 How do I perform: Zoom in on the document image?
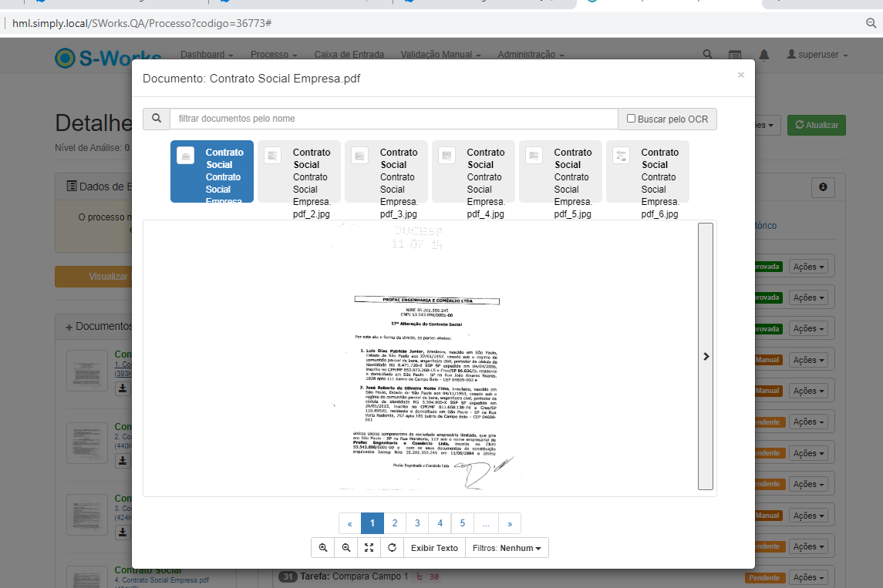323,547
